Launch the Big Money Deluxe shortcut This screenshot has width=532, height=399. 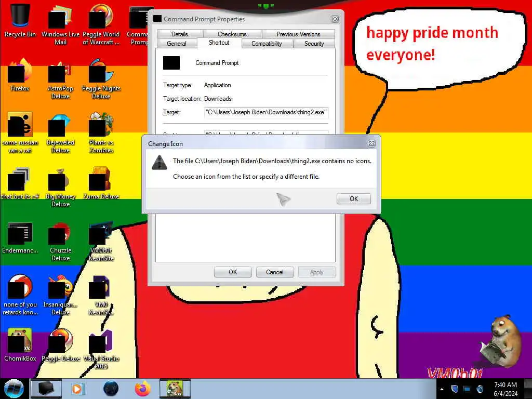(60, 187)
